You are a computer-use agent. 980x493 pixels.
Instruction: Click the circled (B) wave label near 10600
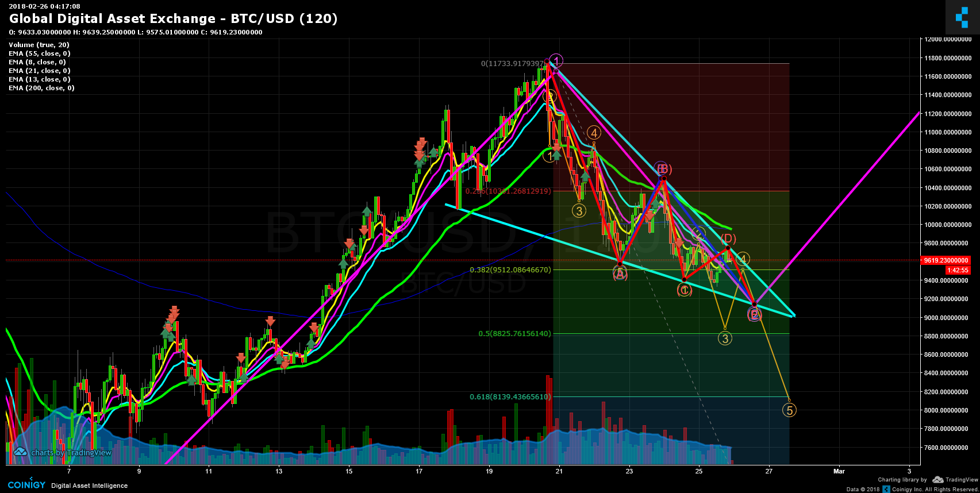pyautogui.click(x=663, y=169)
